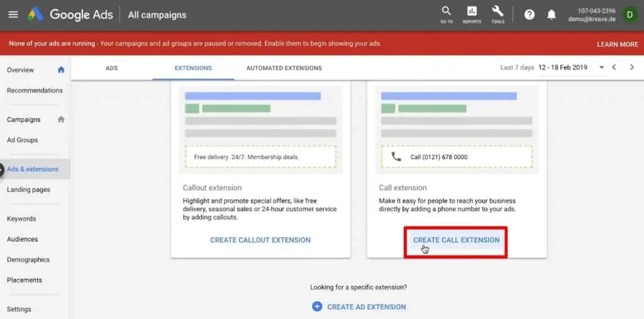Open Campaigns in the sidebar

[x=24, y=120]
